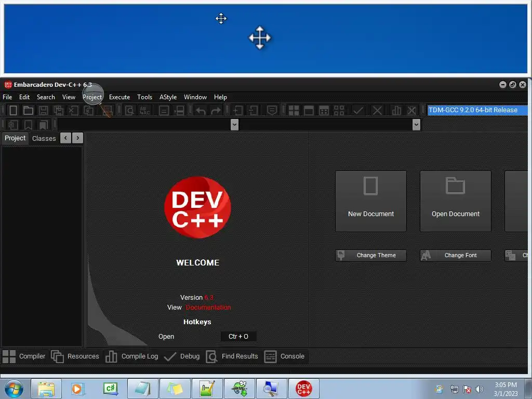Click the Compile and Run toolbar icon
Image resolution: width=532 pixels, height=399 pixels.
[x=324, y=110]
